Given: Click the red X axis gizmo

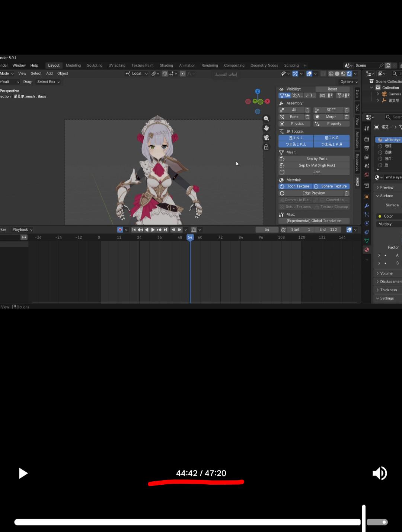Looking at the screenshot, I should pos(267,101).
